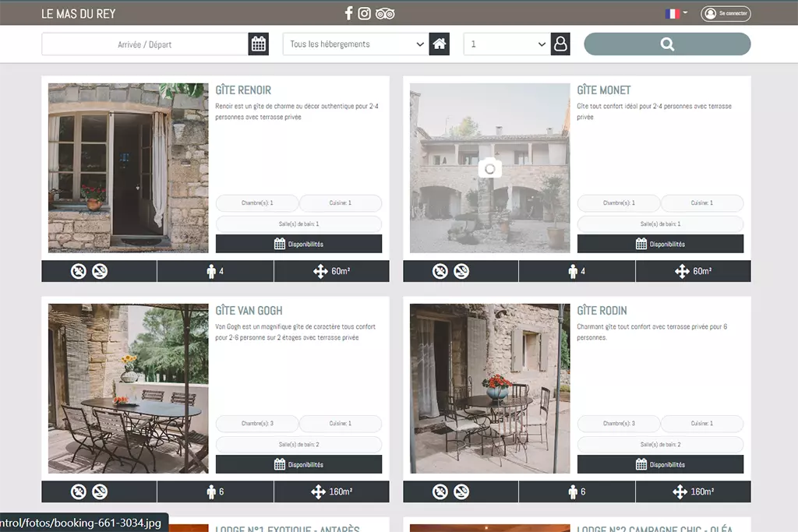Show Disponibilités for Gîte Monet
Viewport: 798px width, 532px height.
point(660,244)
